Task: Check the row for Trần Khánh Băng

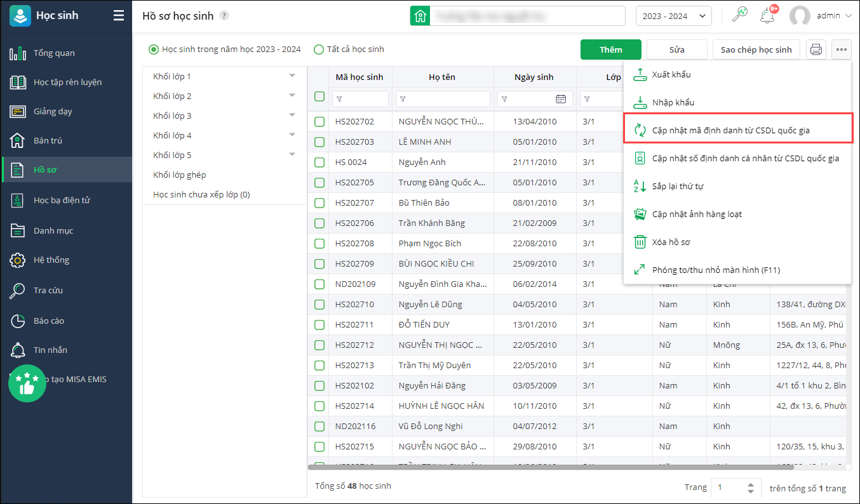Action: (319, 223)
